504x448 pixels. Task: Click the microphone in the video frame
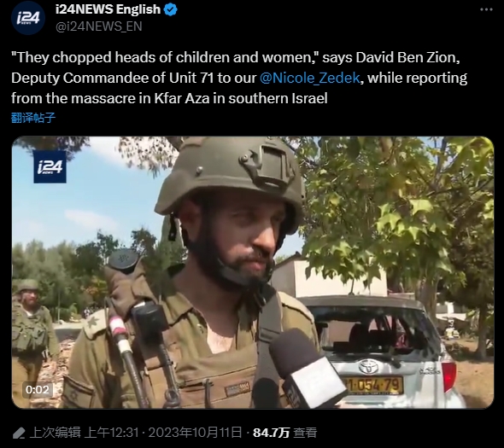[308, 368]
